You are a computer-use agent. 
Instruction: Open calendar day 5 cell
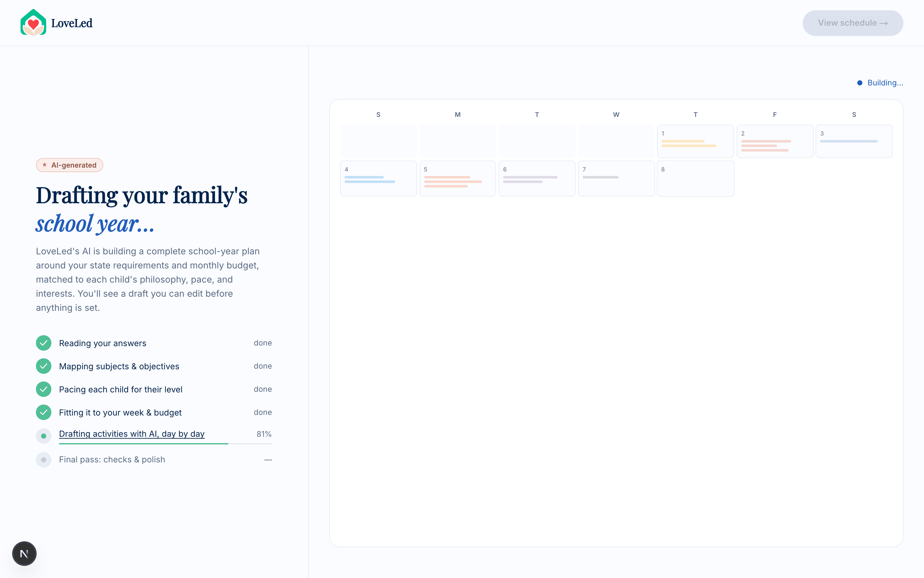pos(458,179)
